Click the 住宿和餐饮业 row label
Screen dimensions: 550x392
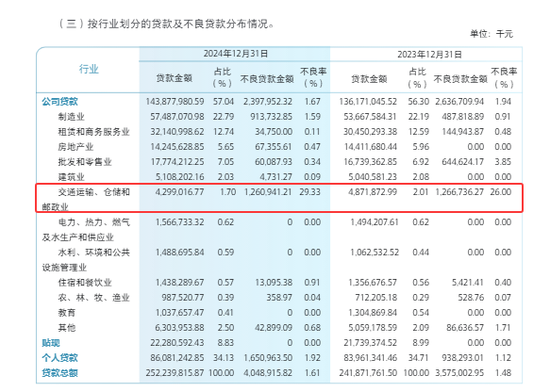[85, 283]
